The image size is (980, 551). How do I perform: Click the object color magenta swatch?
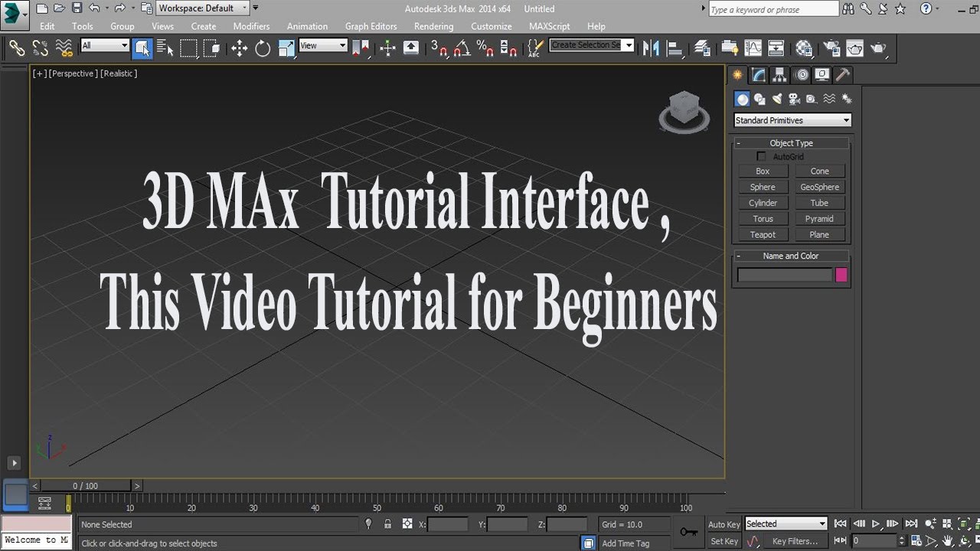[841, 275]
